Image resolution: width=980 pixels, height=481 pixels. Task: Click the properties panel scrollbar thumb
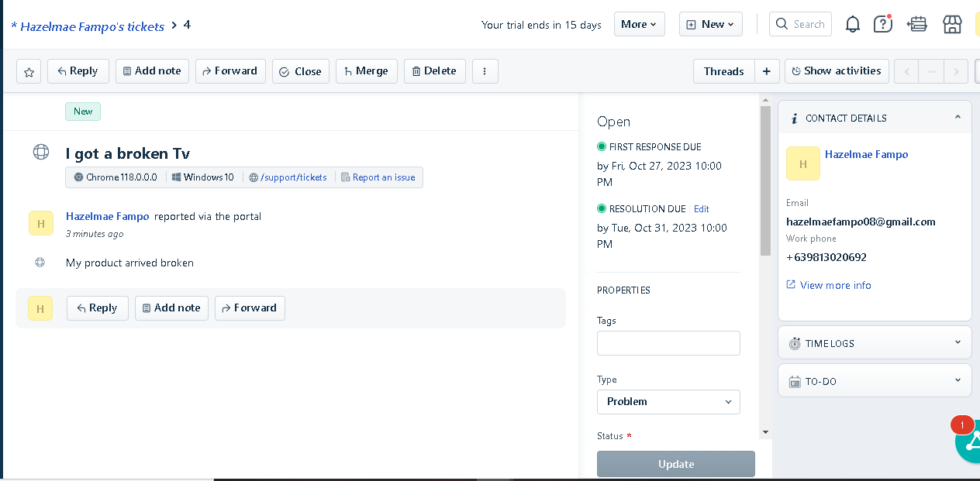click(765, 181)
